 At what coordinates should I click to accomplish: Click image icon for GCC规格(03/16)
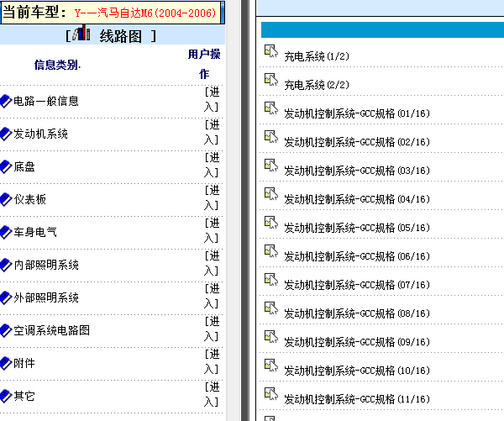click(x=271, y=166)
